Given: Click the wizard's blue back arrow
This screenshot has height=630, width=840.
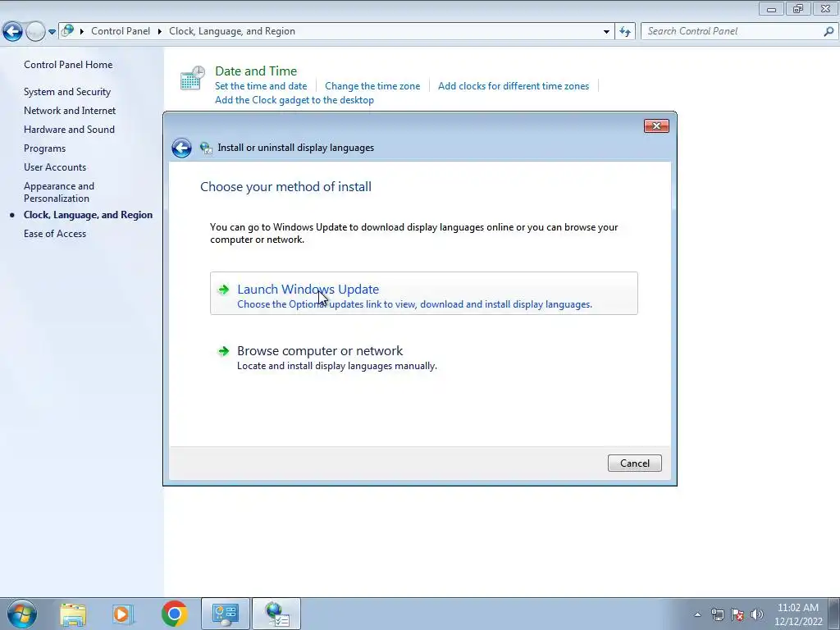Looking at the screenshot, I should 181,148.
